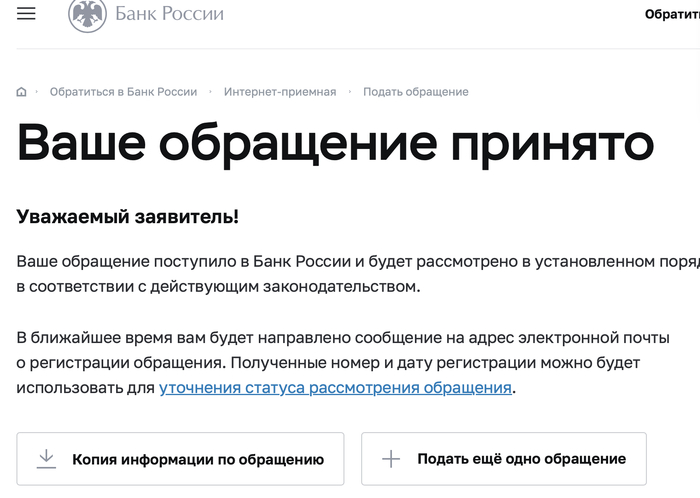
Task: Open Интернет-приемная breadcrumb
Action: click(x=280, y=92)
